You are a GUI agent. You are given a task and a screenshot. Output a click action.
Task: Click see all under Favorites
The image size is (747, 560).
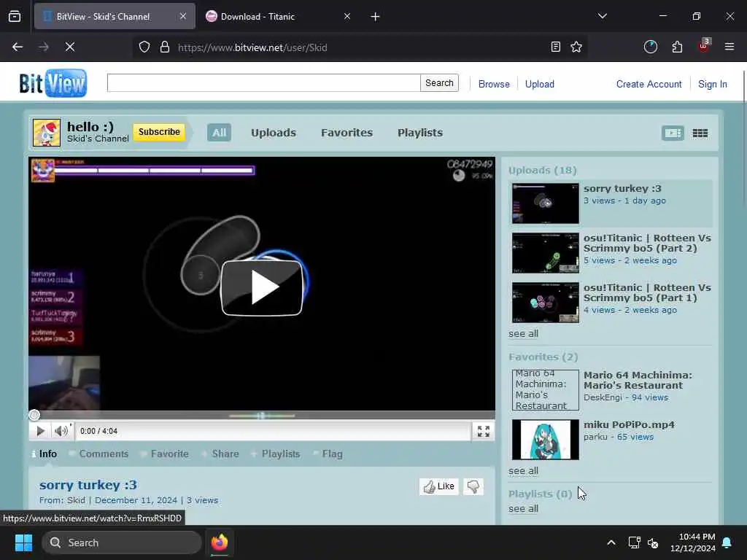(x=523, y=471)
